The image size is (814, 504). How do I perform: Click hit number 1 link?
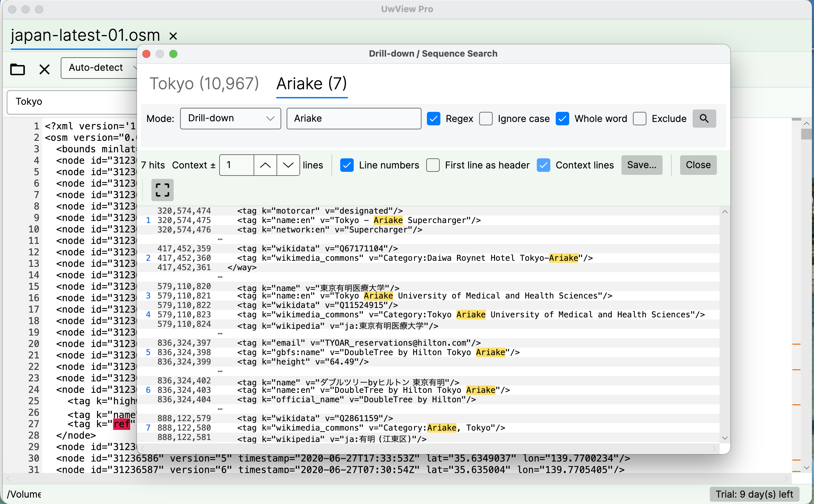148,220
